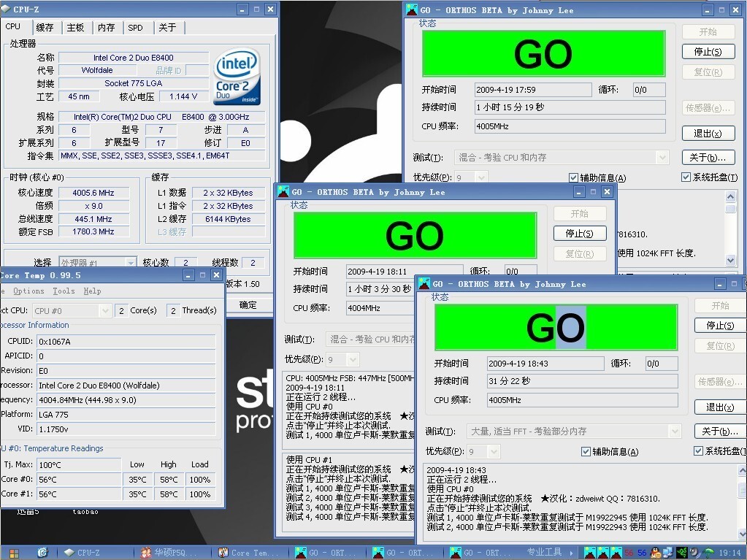Expand the 测试 type dropdown showing 混合 in the top ORTHOS window
747x560 pixels.
pos(662,158)
